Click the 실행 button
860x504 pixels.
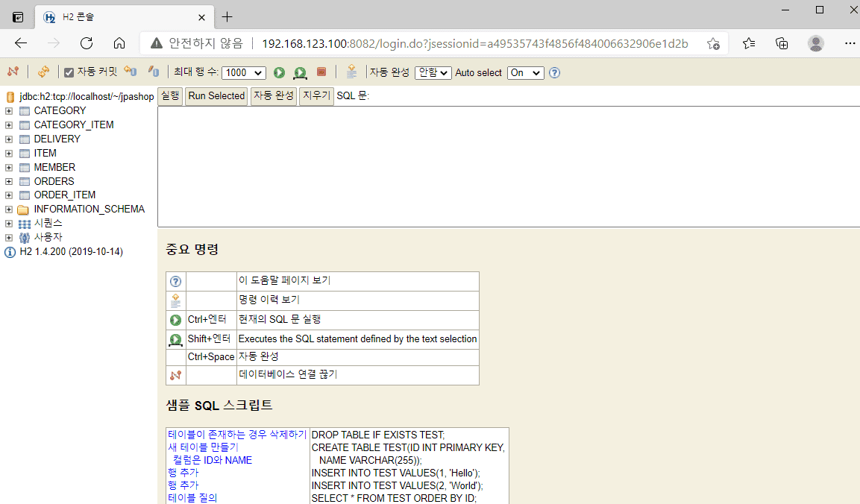point(170,96)
